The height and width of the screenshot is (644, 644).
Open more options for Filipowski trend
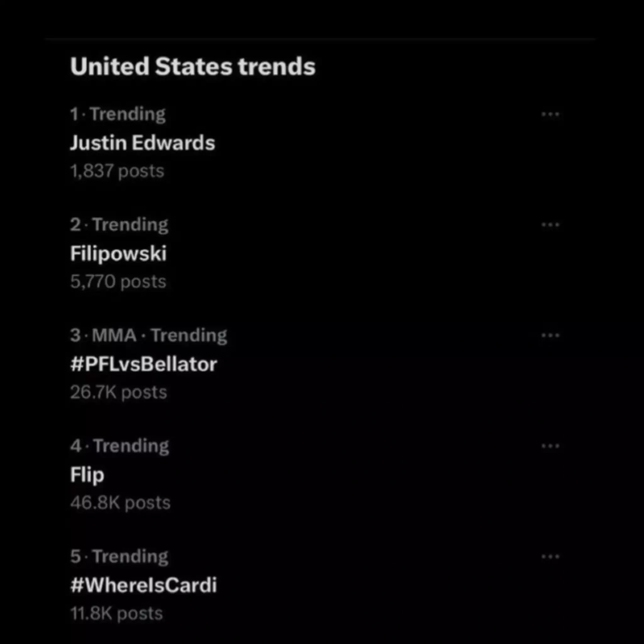click(550, 225)
